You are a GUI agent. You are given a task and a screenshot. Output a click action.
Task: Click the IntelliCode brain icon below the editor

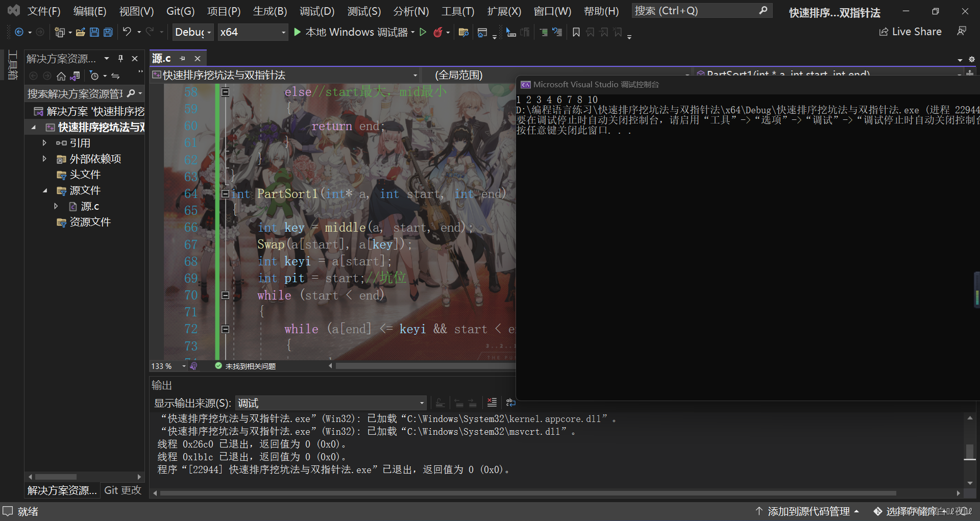pos(193,366)
